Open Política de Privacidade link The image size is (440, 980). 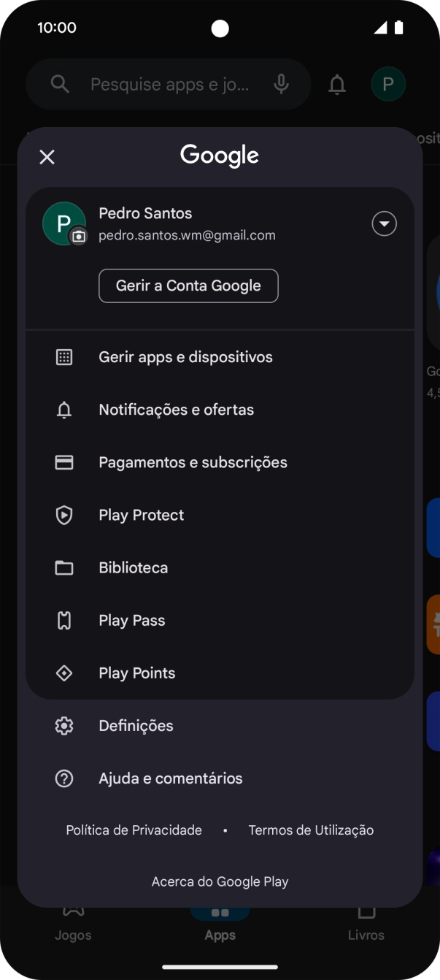point(134,830)
